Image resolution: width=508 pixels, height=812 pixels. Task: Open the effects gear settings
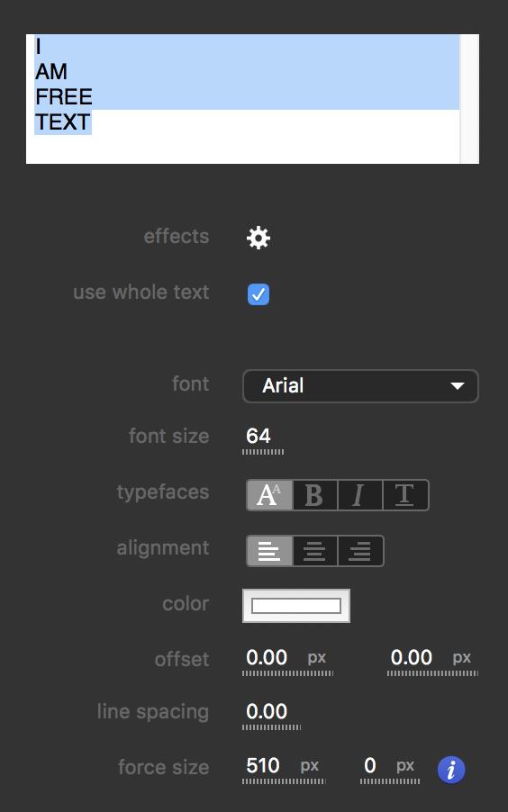click(x=259, y=238)
